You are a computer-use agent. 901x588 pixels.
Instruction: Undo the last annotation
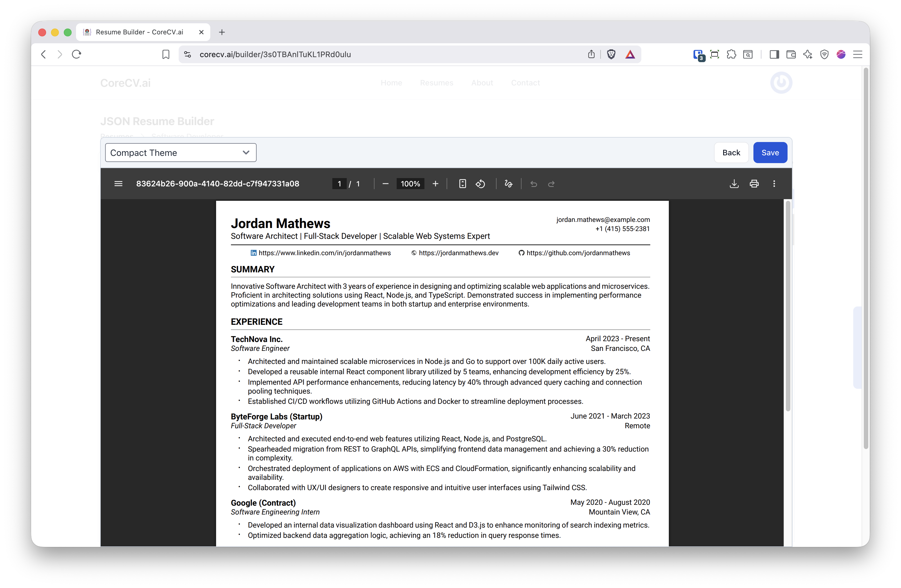pos(534,184)
